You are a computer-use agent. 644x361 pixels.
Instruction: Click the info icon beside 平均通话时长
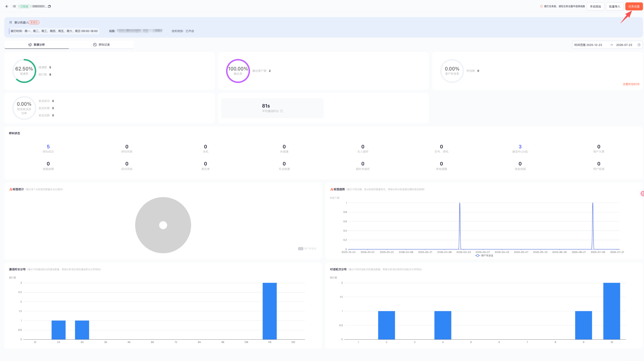[x=281, y=111]
